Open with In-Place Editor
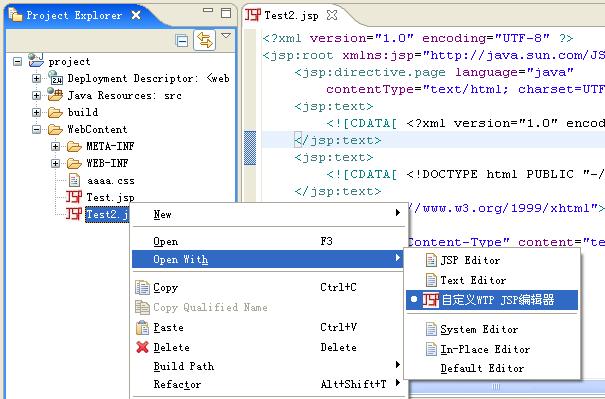The image size is (605, 399). (x=492, y=349)
